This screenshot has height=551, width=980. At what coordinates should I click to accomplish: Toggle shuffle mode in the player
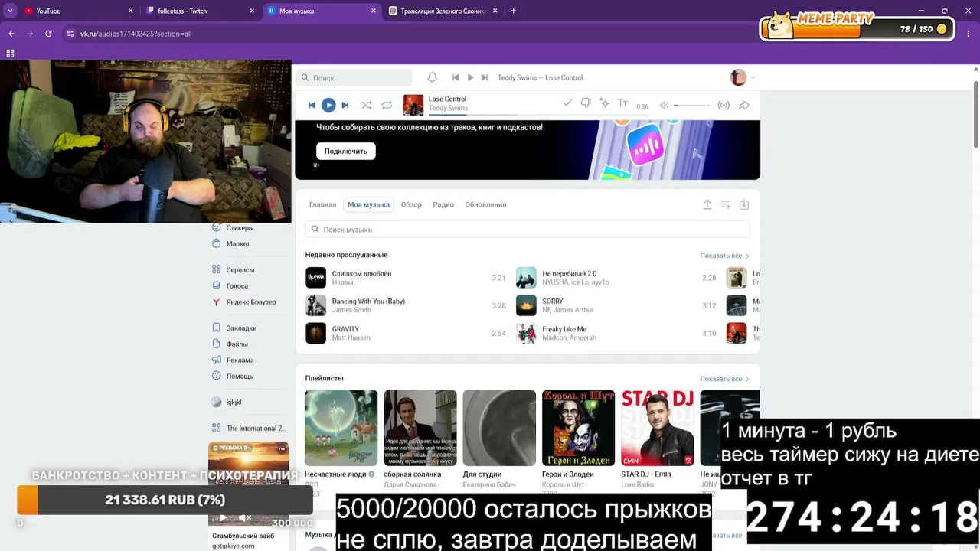click(367, 106)
